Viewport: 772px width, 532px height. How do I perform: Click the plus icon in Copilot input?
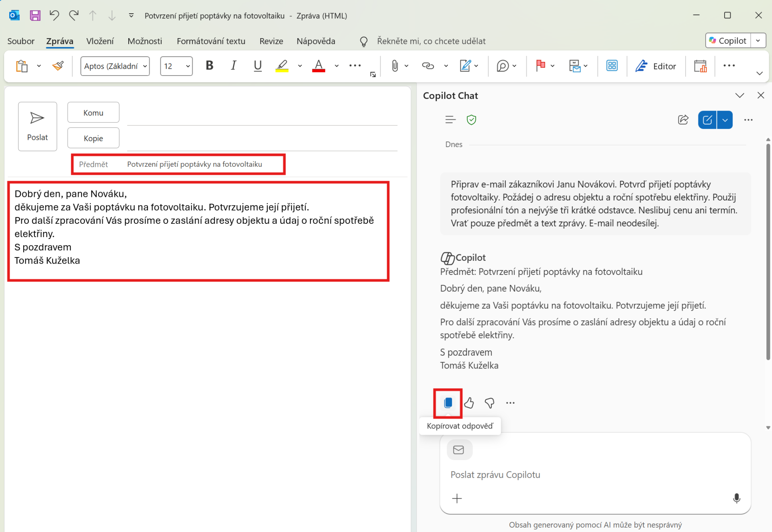pyautogui.click(x=457, y=499)
